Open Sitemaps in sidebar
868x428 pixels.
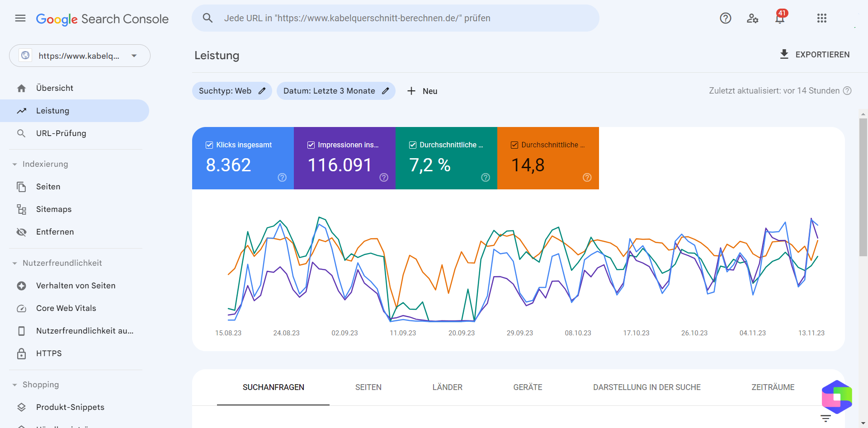(75, 209)
